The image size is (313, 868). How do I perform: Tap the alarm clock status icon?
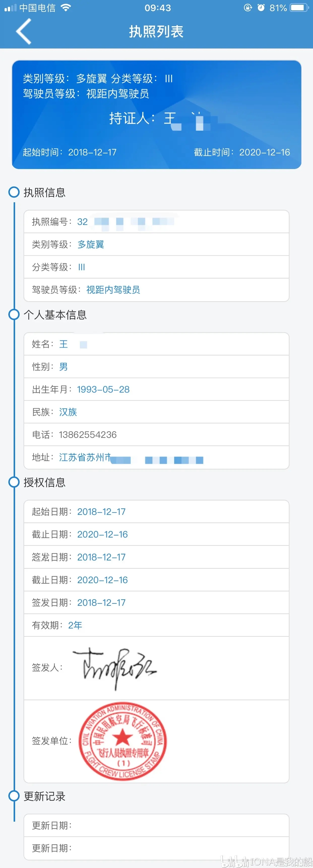click(261, 8)
